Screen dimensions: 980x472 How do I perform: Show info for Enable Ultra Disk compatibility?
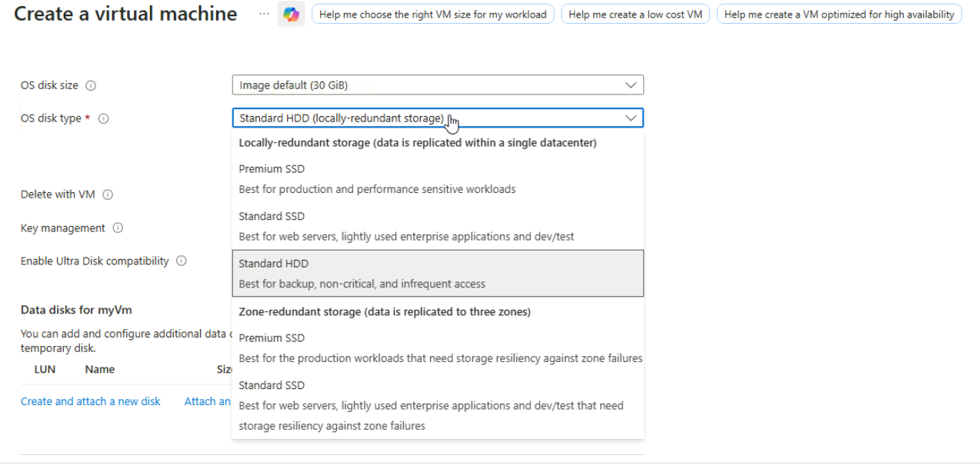click(x=182, y=261)
